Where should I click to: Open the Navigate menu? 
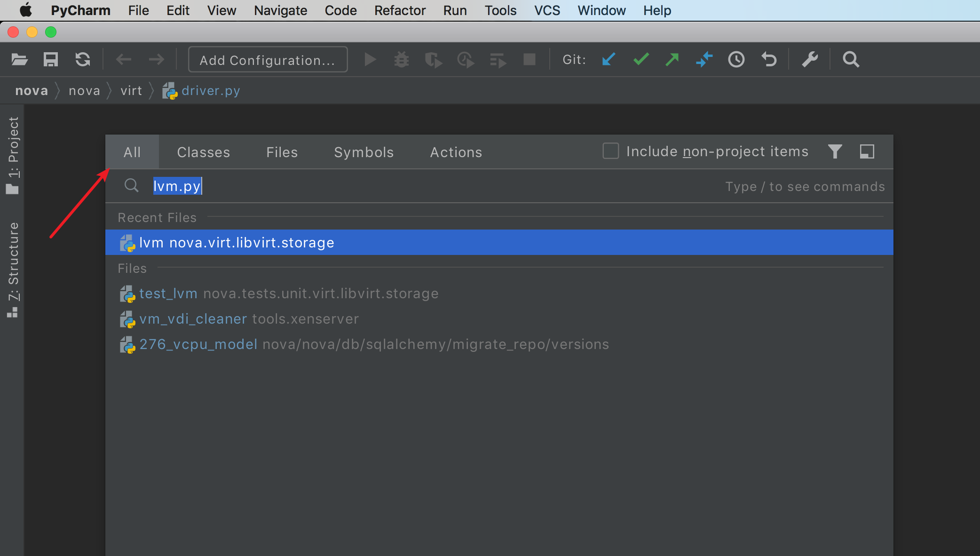(x=280, y=10)
